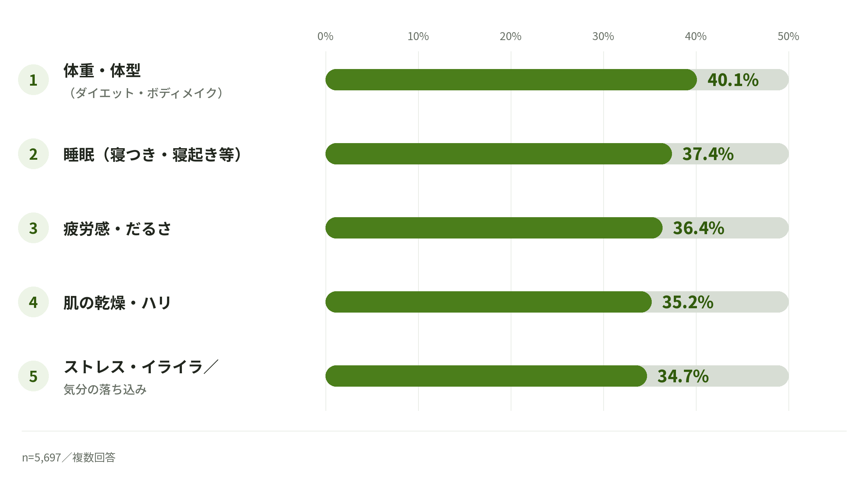The height and width of the screenshot is (477, 868).
Task: Select the ストレス・イライラ label
Action: [x=133, y=367]
